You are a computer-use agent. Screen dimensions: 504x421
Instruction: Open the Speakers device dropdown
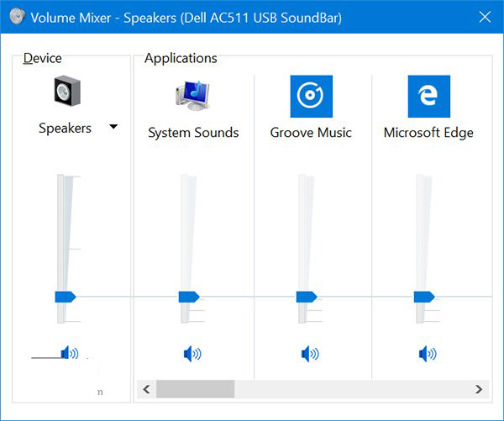(113, 128)
